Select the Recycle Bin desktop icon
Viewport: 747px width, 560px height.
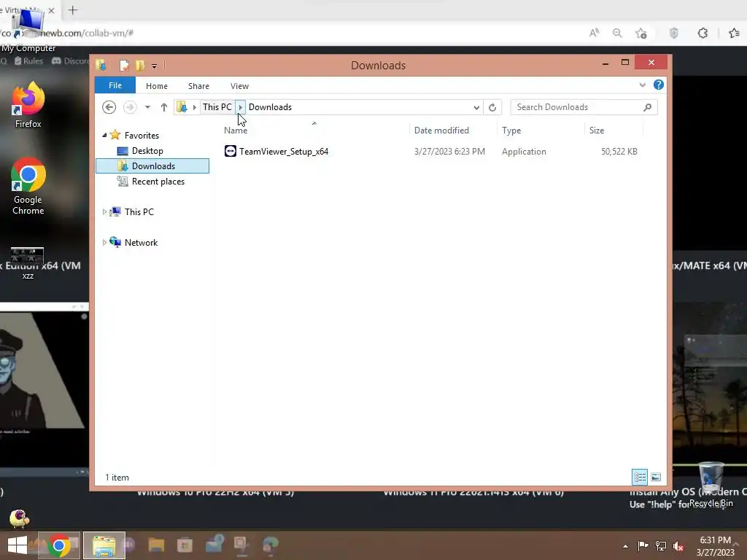tap(711, 485)
